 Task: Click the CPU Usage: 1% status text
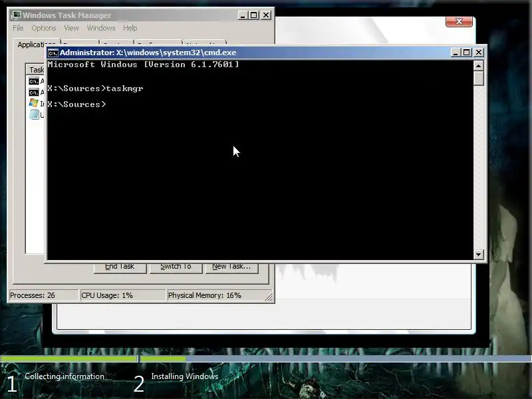point(107,295)
